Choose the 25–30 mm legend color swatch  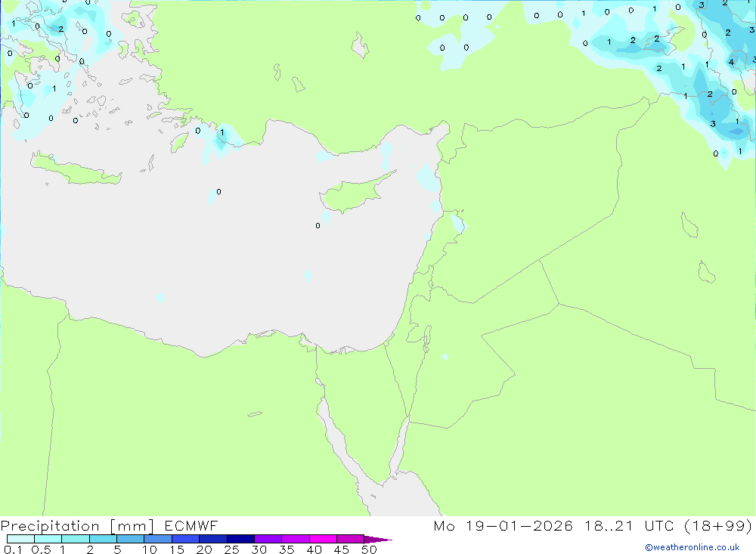[x=240, y=539]
